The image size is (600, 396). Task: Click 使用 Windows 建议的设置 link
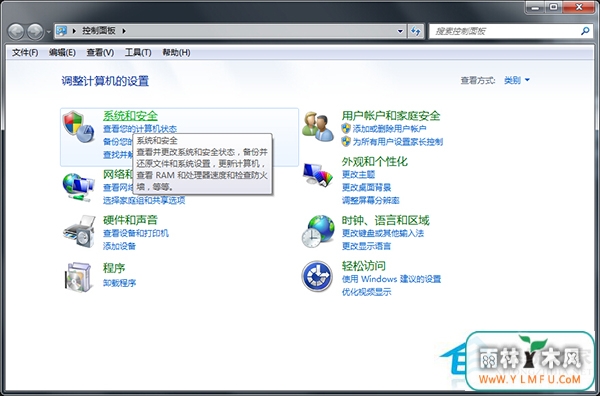tap(391, 279)
